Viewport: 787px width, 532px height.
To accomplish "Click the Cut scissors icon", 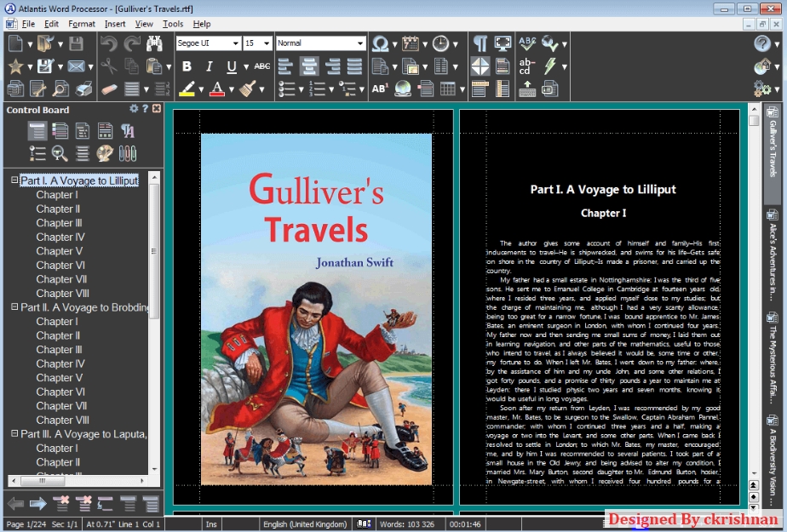I will click(x=108, y=66).
